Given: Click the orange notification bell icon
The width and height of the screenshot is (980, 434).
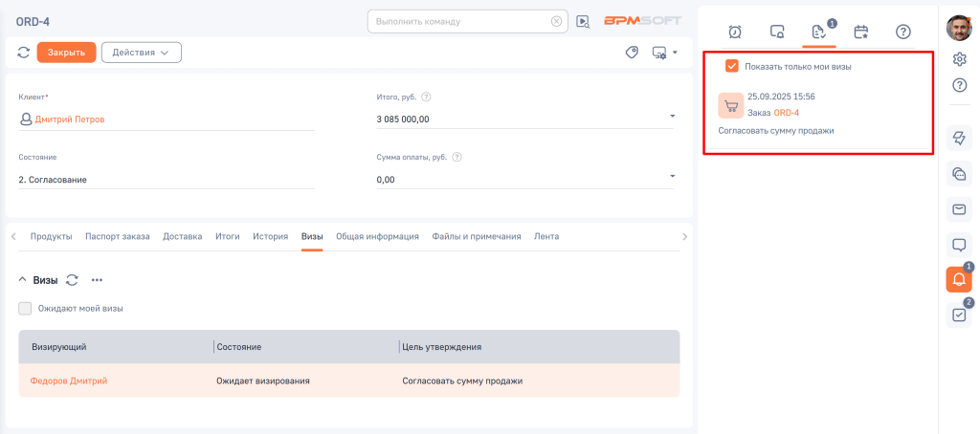Looking at the screenshot, I should 959,278.
